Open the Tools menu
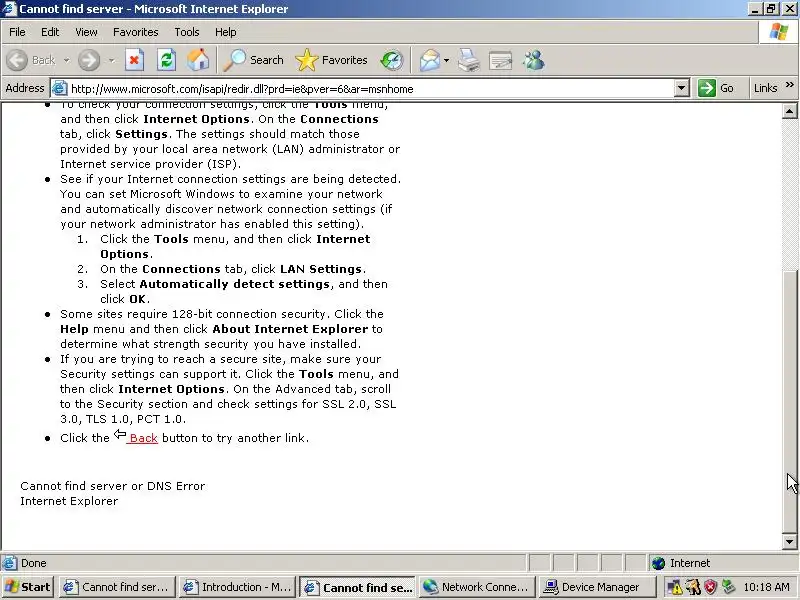Image resolution: width=800 pixels, height=600 pixels. click(187, 32)
